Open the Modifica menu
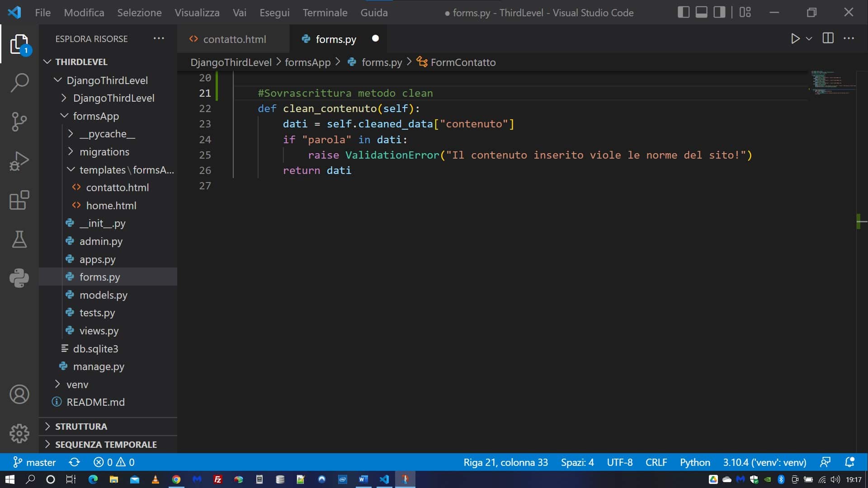Viewport: 868px width, 488px height. point(84,13)
